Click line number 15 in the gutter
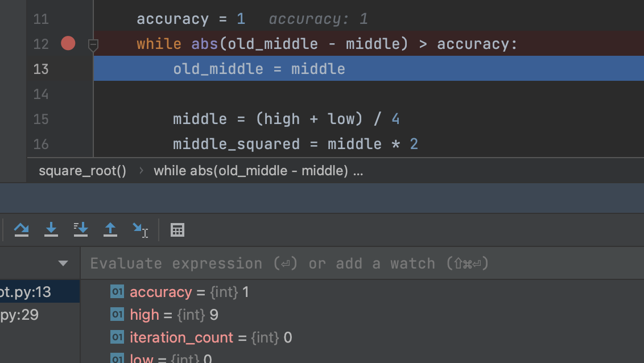 point(41,119)
